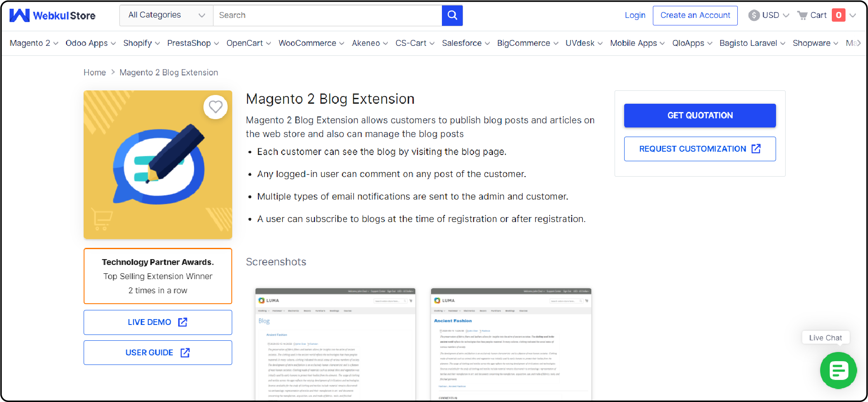Expand the Mobile Apps menu
The image size is (868, 402).
coord(637,43)
